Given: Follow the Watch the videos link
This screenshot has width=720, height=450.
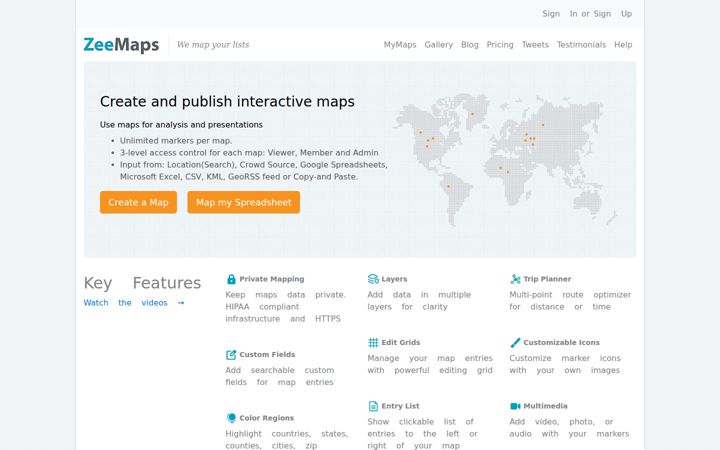Looking at the screenshot, I should point(134,303).
